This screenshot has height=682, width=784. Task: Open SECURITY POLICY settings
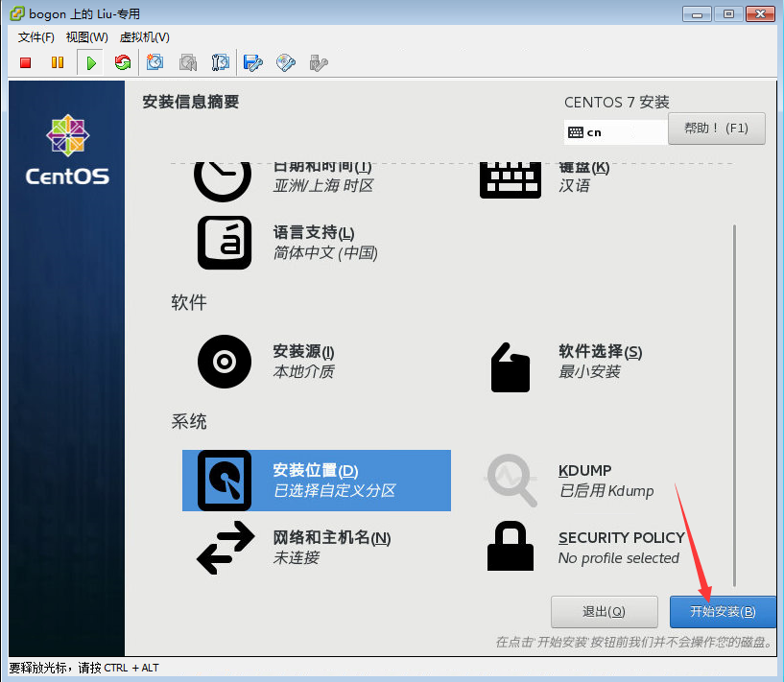[x=622, y=537]
